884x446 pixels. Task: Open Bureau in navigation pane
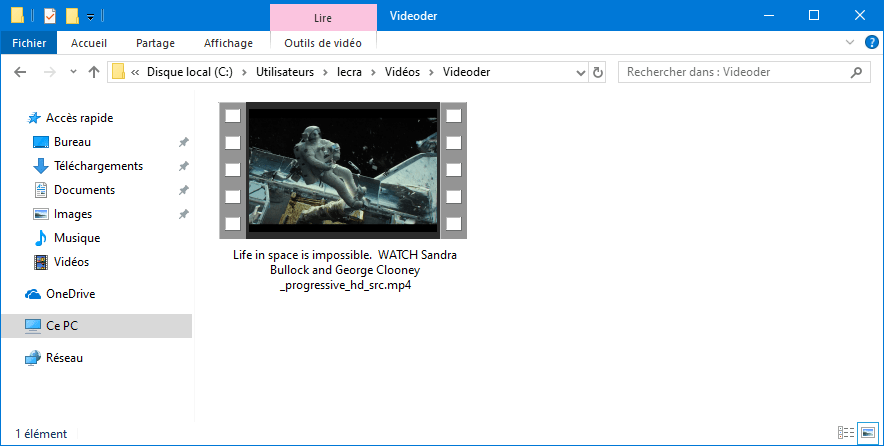pyautogui.click(x=72, y=142)
